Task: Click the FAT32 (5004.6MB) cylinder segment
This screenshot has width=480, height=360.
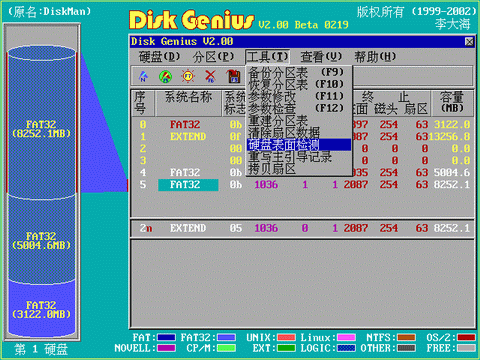Action: pyautogui.click(x=41, y=241)
